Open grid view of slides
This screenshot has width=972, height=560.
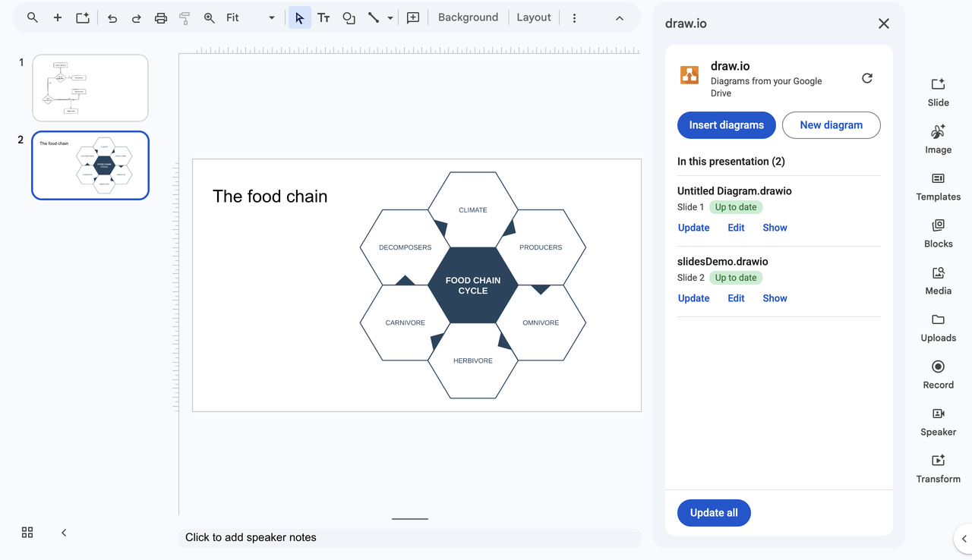(x=27, y=533)
